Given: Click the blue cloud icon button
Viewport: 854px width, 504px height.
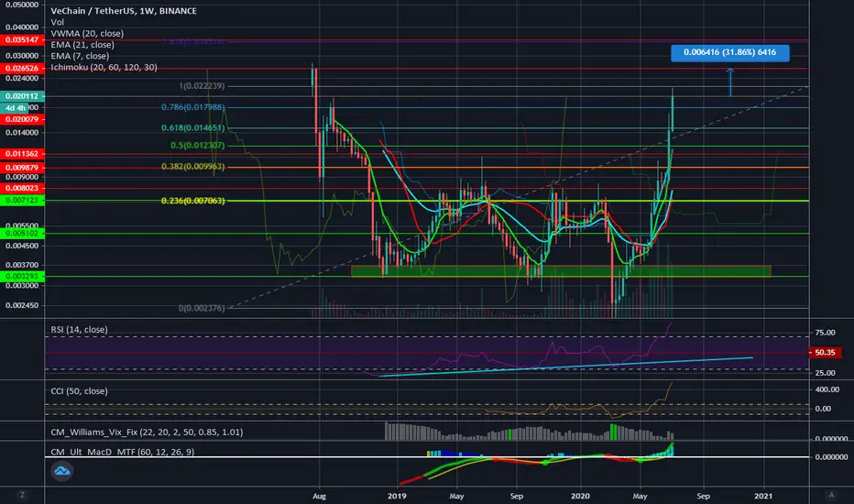Looking at the screenshot, I should (x=62, y=471).
